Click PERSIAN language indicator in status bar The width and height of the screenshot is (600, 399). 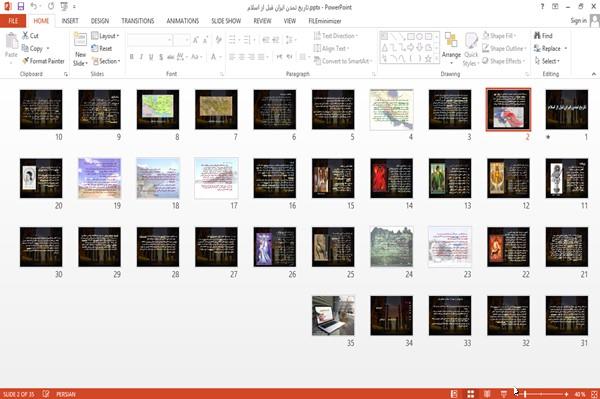coord(66,394)
